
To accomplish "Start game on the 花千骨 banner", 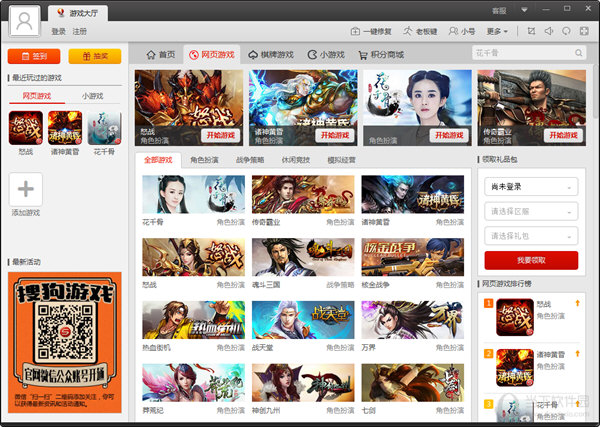I will [x=449, y=135].
